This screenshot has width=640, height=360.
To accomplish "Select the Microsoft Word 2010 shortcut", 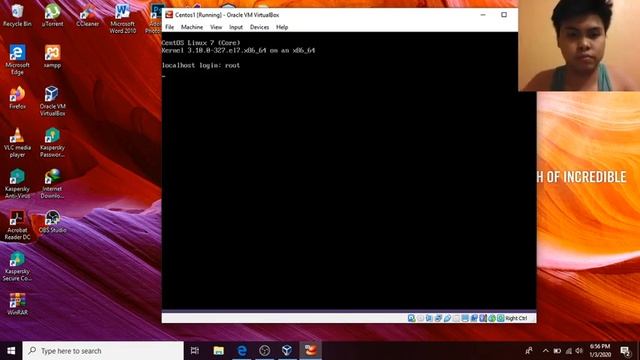I will tap(122, 18).
